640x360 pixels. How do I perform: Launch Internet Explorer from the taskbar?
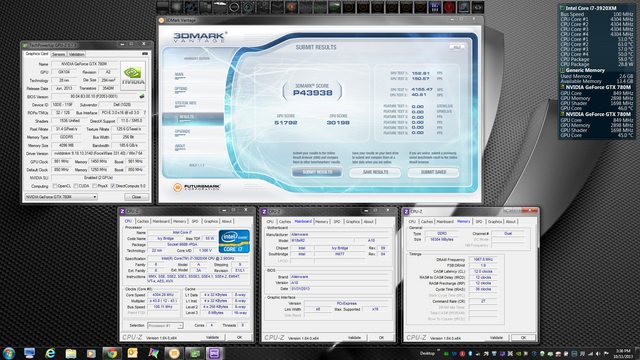(50, 353)
